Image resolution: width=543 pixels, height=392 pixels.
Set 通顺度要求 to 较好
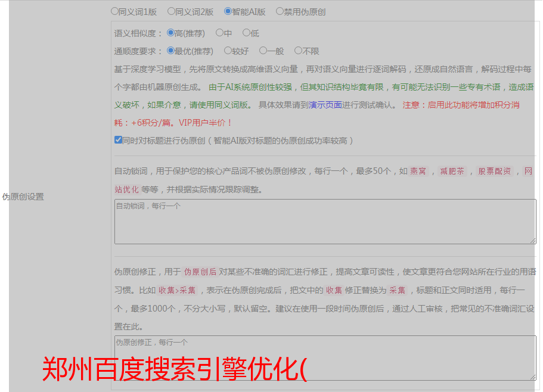[x=228, y=51]
